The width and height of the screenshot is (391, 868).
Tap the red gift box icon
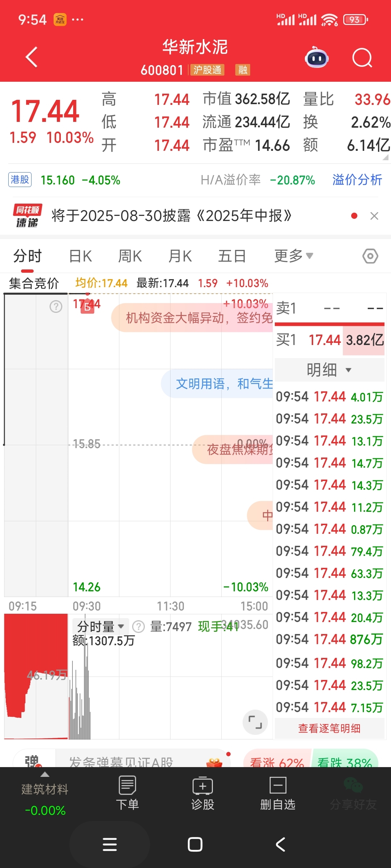click(x=214, y=762)
